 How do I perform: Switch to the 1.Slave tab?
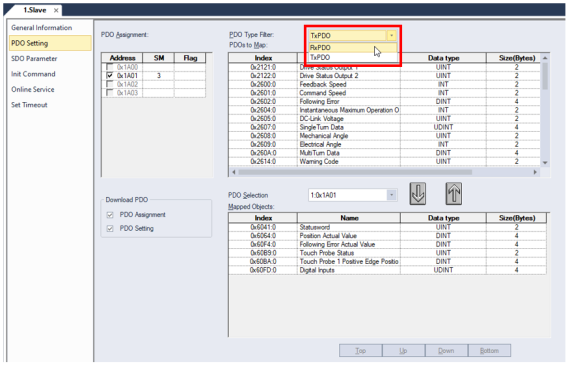point(35,10)
